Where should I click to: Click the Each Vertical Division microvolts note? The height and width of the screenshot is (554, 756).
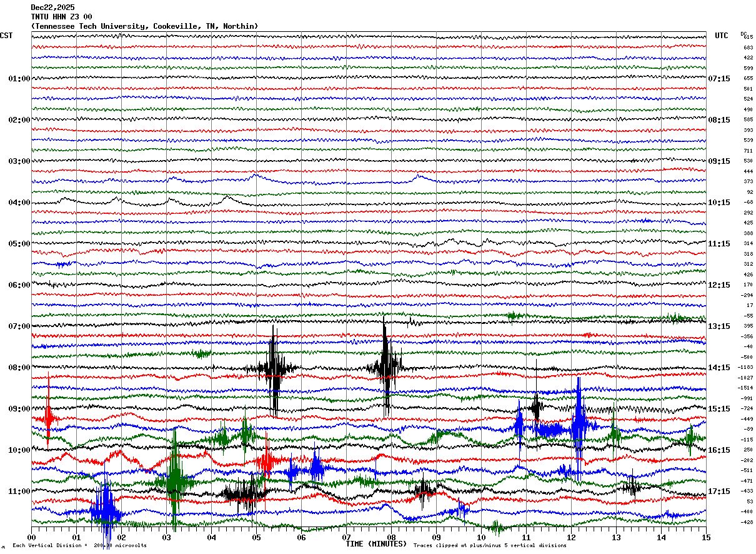pyautogui.click(x=79, y=546)
